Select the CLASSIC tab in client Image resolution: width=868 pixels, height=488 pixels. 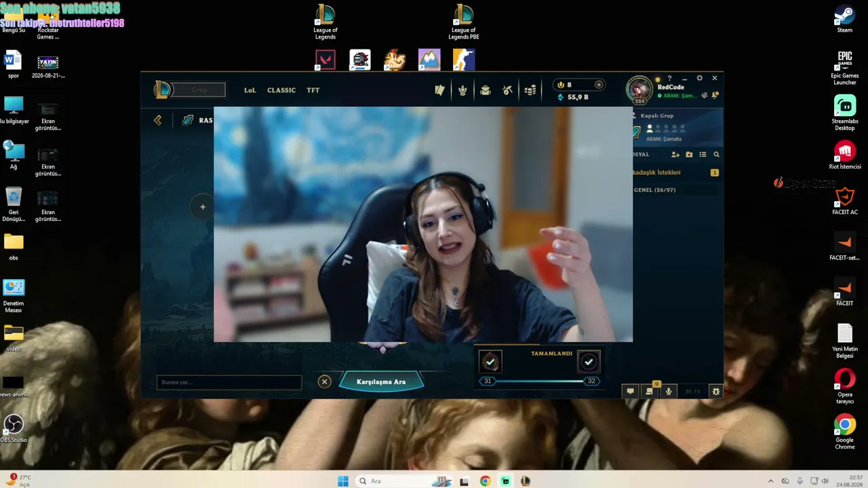[281, 90]
